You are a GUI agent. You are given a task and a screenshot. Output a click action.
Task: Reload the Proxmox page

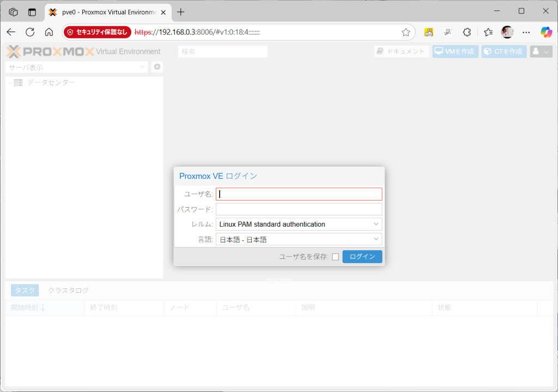31,32
